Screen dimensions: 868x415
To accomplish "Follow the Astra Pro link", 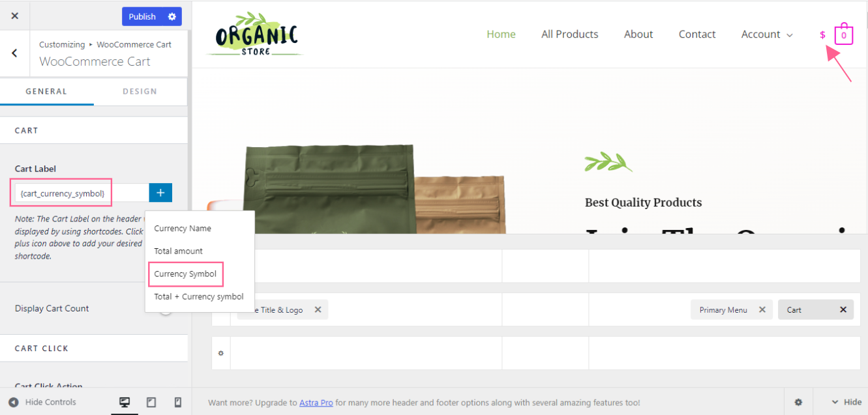I will click(316, 403).
